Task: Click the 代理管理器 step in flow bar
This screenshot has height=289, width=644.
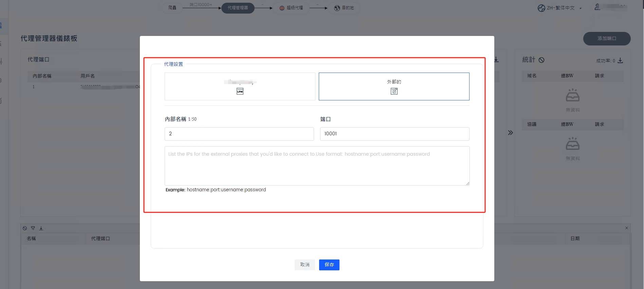Action: point(238,8)
